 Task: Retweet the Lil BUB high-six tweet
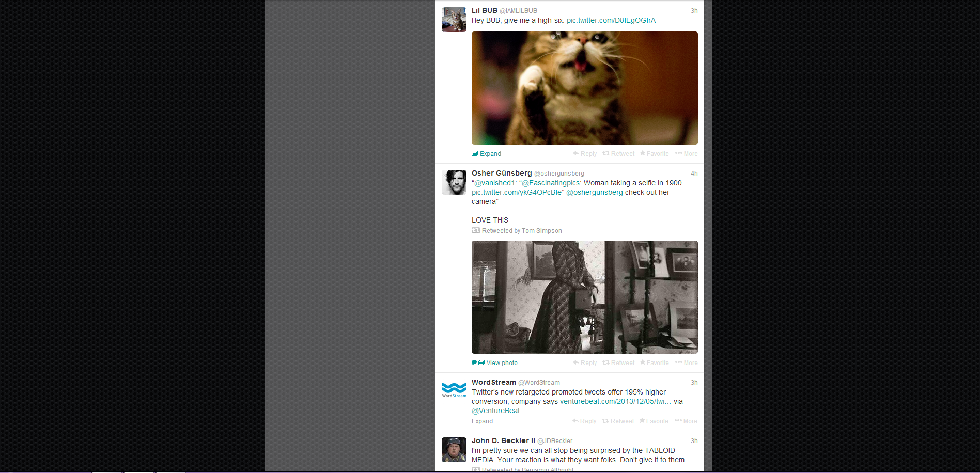coord(618,154)
